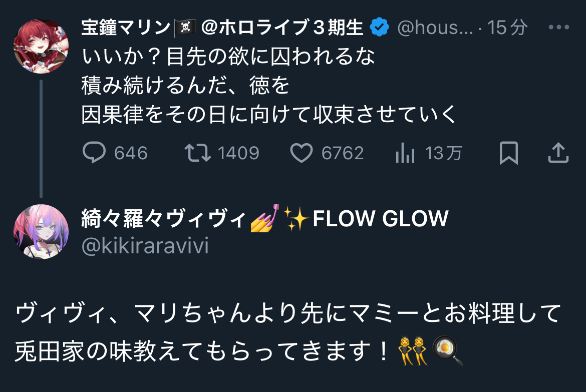The height and width of the screenshot is (392, 586).
Task: Bookmark the tweet by Houshou Marine
Action: 509,153
